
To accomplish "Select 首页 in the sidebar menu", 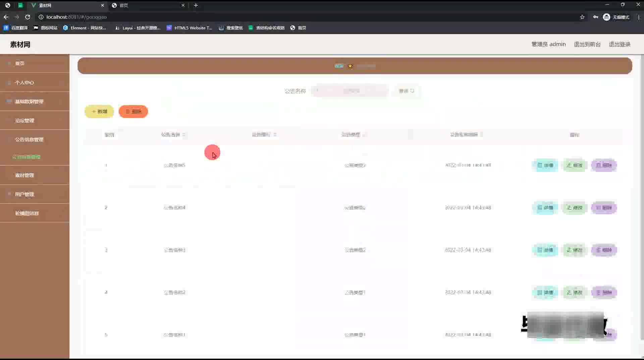I will point(35,63).
